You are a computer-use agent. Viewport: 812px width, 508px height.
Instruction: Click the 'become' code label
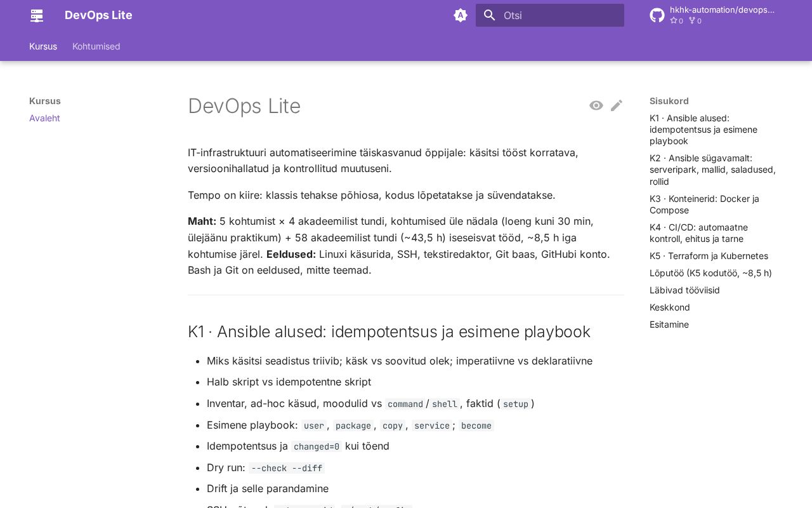(x=476, y=425)
